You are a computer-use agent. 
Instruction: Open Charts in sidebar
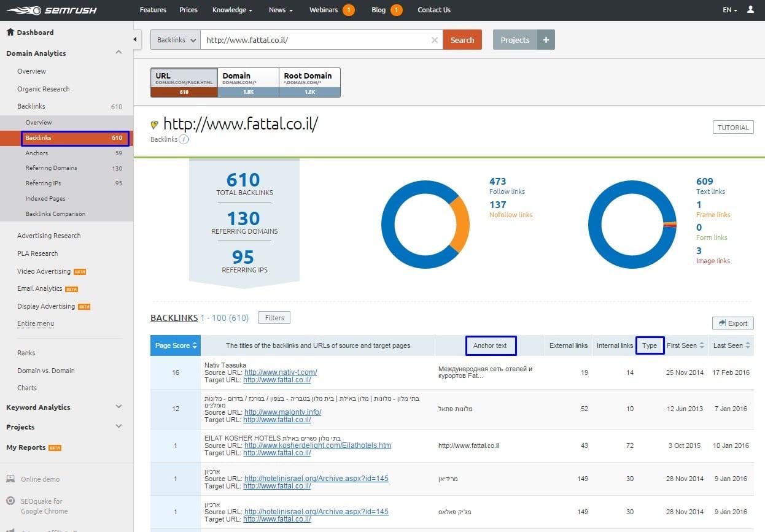point(27,388)
